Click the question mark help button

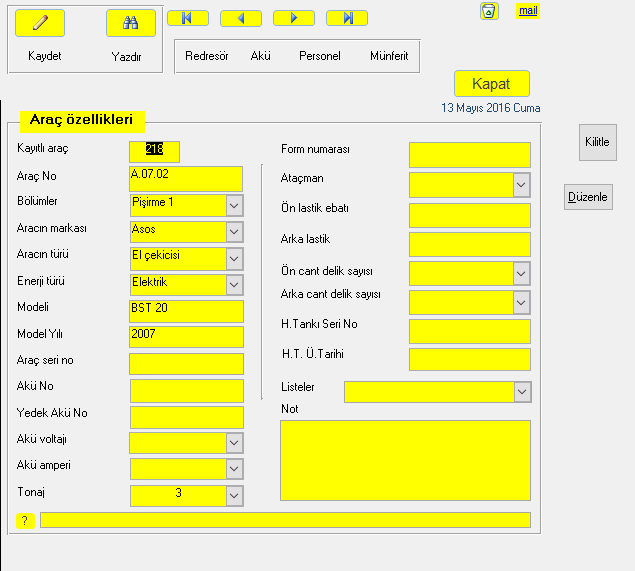tap(25, 520)
